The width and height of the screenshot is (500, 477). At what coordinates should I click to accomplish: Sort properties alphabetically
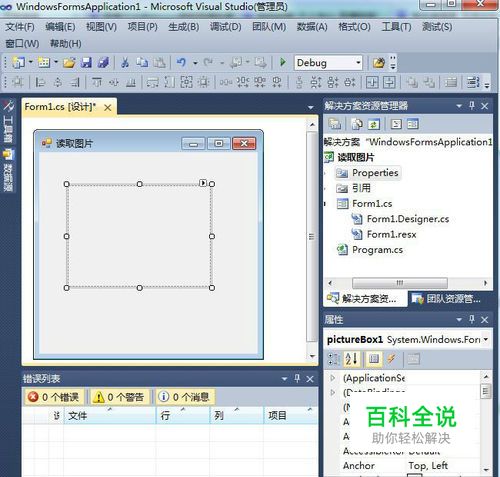tap(351, 359)
